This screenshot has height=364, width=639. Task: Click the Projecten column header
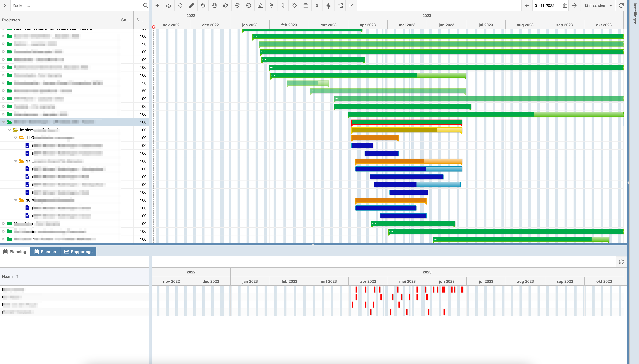coord(59,20)
